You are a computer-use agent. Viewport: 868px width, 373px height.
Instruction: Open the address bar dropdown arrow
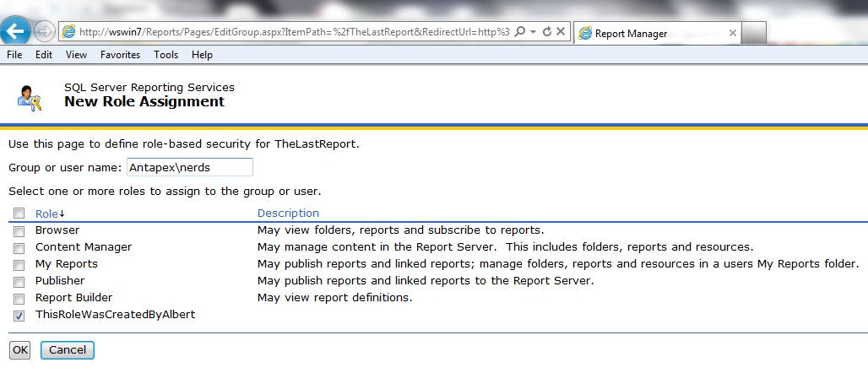[x=534, y=32]
